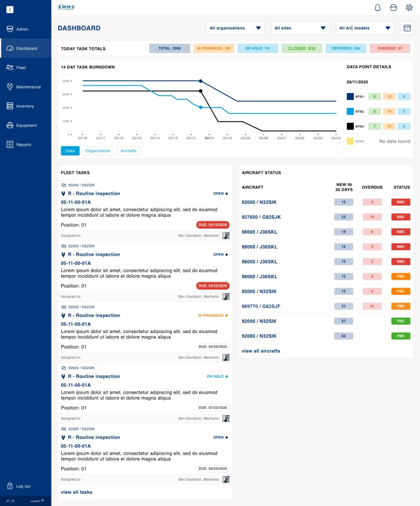This screenshot has width=420, height=506.
Task: Click the Maintenance wrench icon
Action: pyautogui.click(x=10, y=87)
